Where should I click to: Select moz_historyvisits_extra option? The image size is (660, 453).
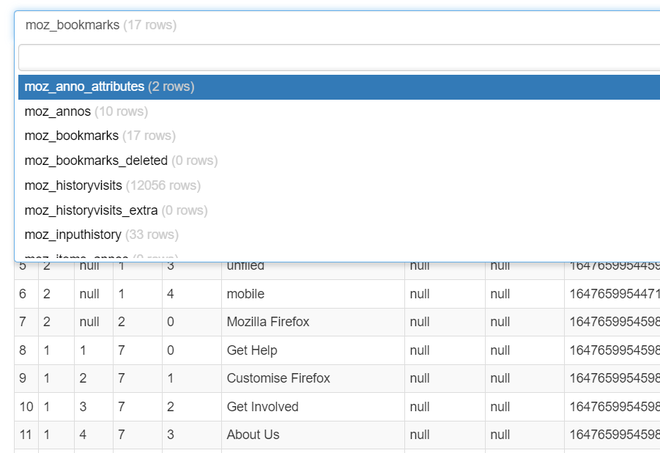tap(339, 211)
